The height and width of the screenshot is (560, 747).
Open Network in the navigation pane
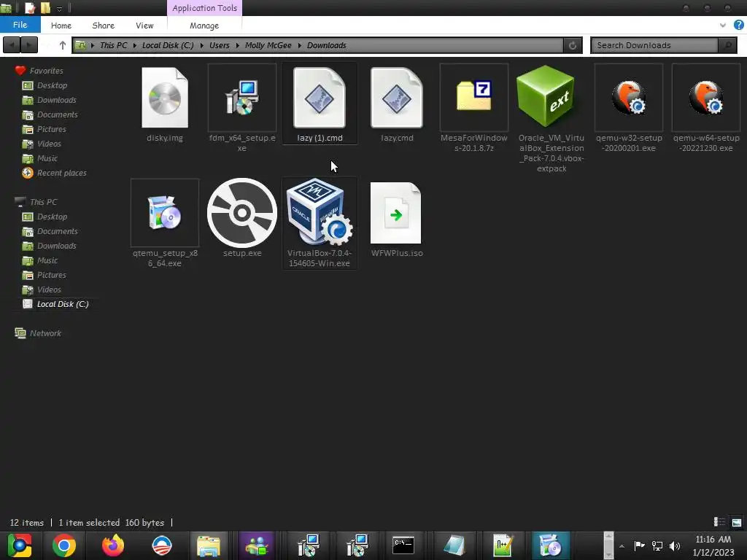(45, 333)
